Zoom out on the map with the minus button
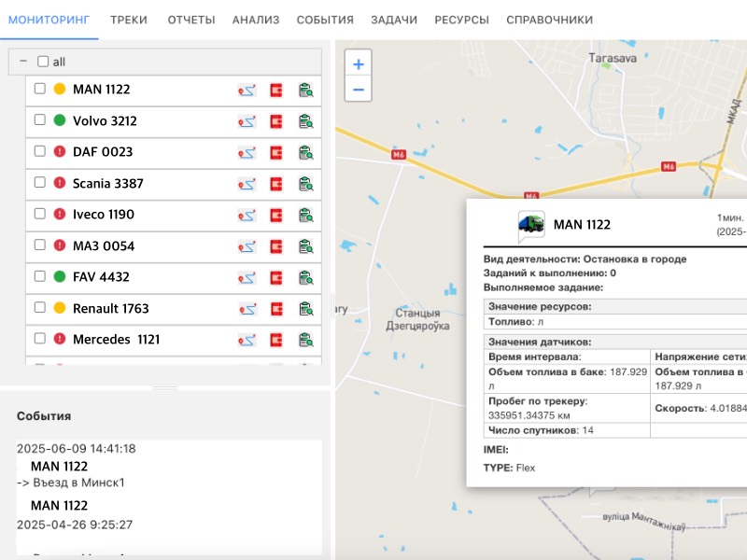The image size is (747, 560). [358, 90]
